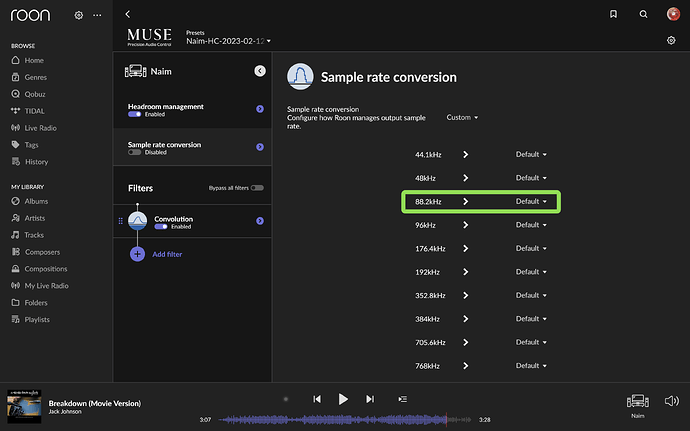Open Sample rate conversion details arrow
Viewport: 690px width, 431px height.
click(x=260, y=147)
